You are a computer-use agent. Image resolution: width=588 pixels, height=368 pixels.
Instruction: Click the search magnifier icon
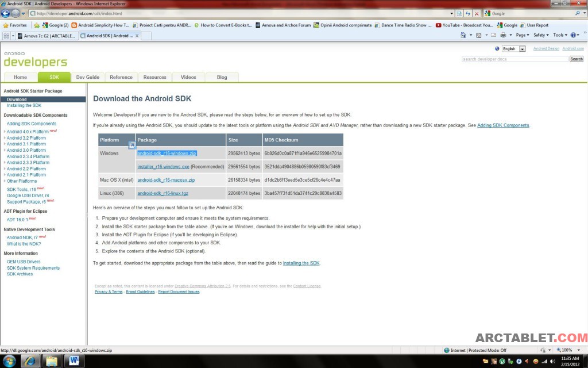pos(578,13)
